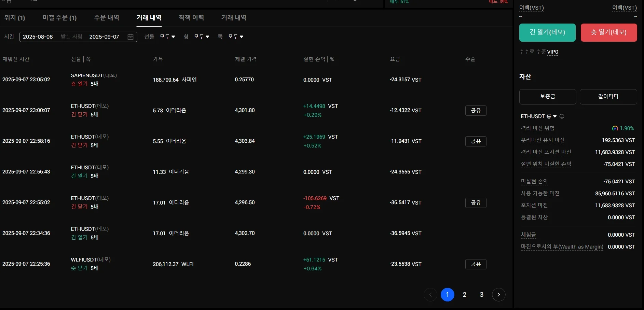Go to page 2 of results
Screen dimensions: 644x310
(x=464, y=295)
